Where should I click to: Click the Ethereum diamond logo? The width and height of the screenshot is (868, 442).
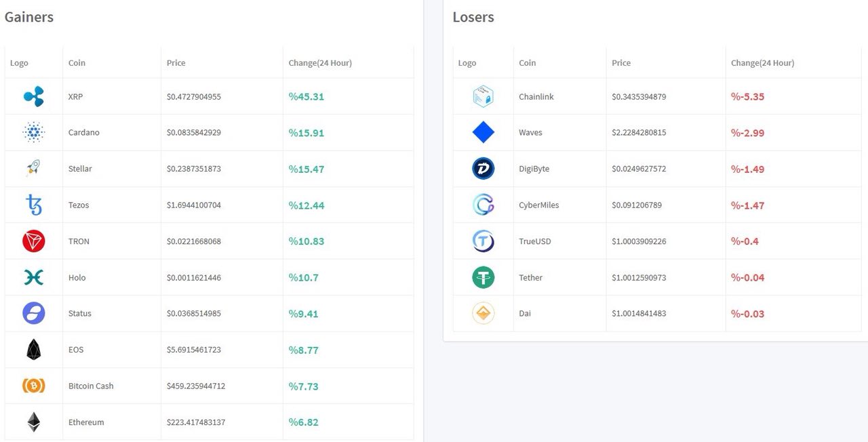click(33, 422)
